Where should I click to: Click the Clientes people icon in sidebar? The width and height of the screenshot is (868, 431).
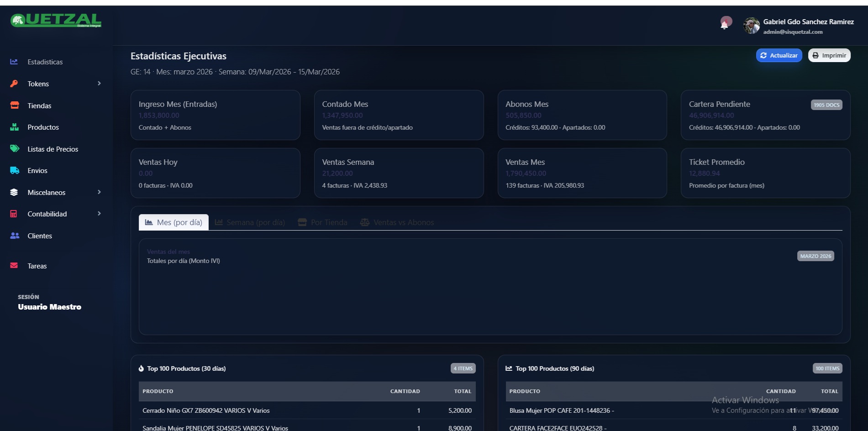(x=14, y=236)
